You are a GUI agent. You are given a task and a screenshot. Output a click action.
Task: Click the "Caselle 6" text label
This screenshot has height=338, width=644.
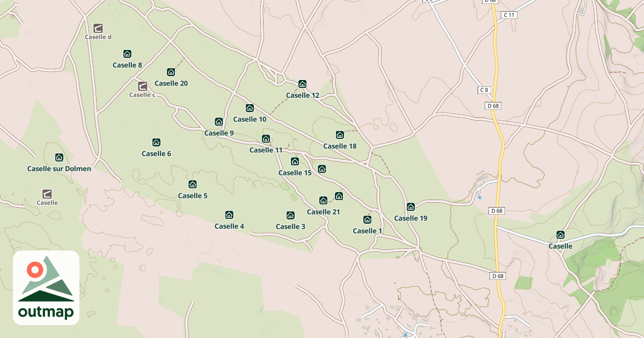pyautogui.click(x=156, y=153)
